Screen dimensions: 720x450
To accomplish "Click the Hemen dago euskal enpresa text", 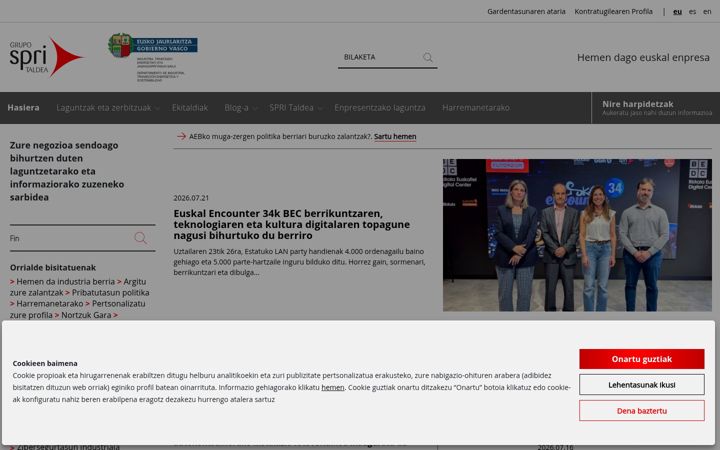I will [x=643, y=57].
